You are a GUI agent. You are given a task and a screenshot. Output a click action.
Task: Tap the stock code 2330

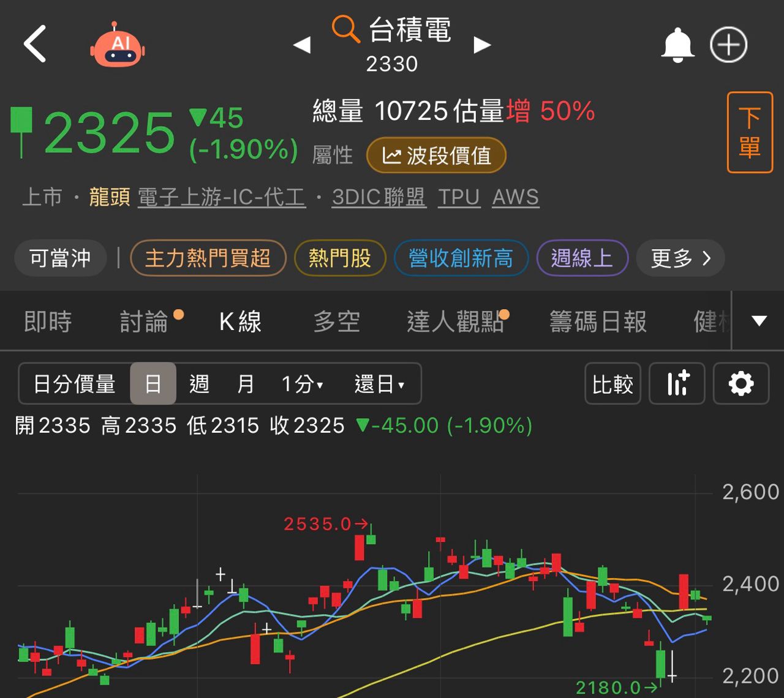(x=392, y=64)
